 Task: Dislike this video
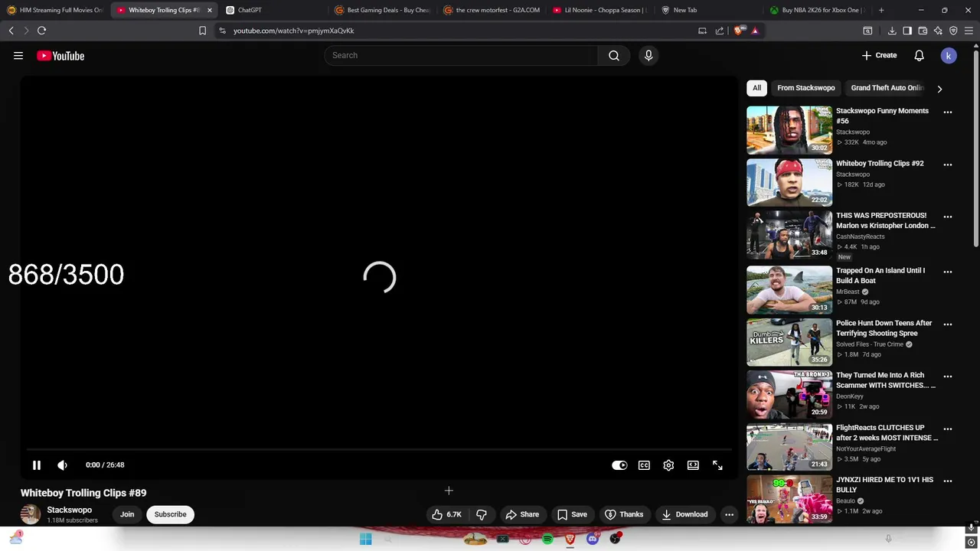(x=482, y=514)
